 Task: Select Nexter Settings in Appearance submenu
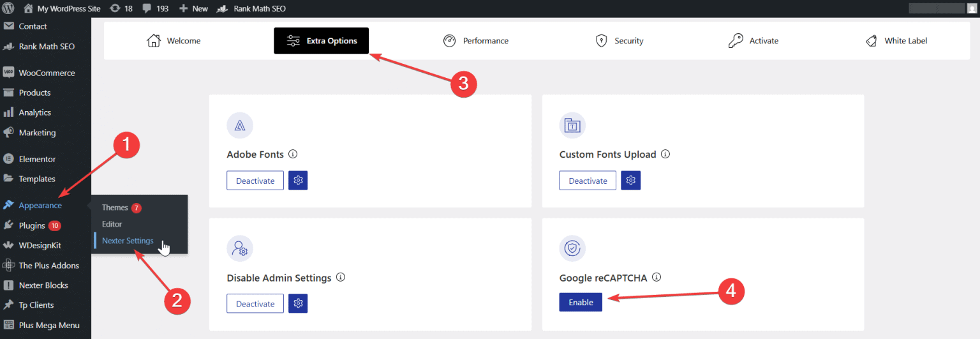(x=128, y=241)
